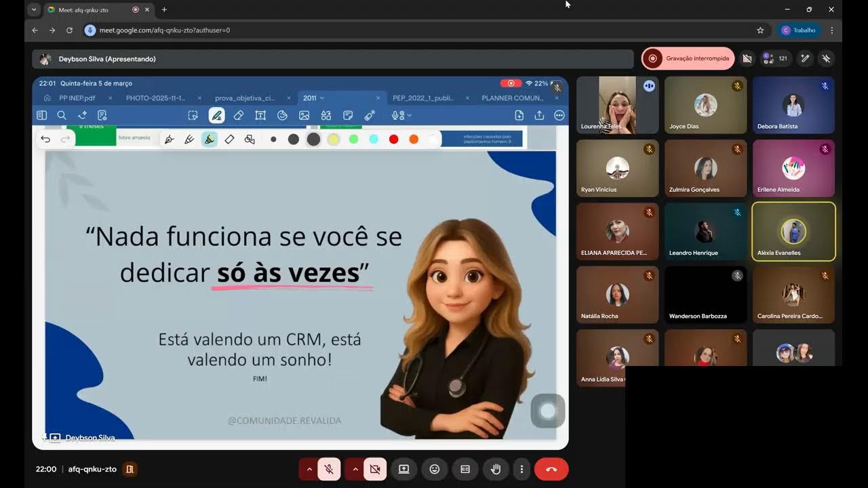
Task: Click the laser pointer tool icon
Action: click(370, 116)
